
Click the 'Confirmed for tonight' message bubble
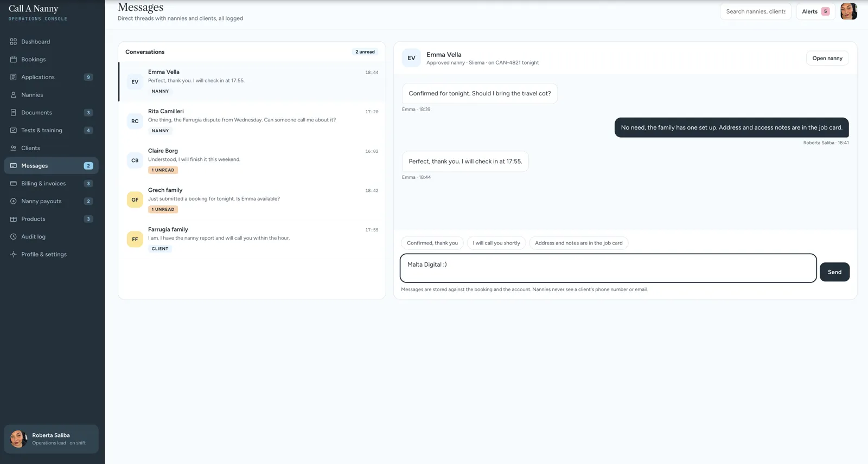point(480,93)
